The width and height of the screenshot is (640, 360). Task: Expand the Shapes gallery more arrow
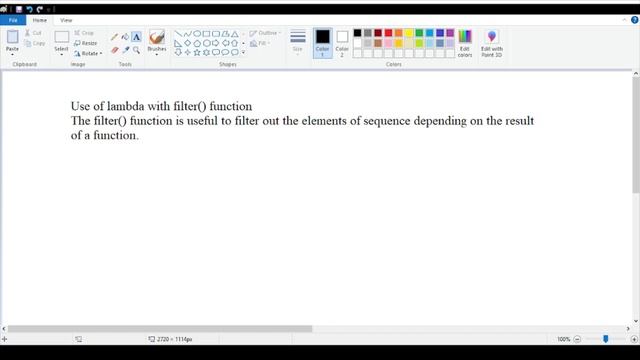pos(243,53)
